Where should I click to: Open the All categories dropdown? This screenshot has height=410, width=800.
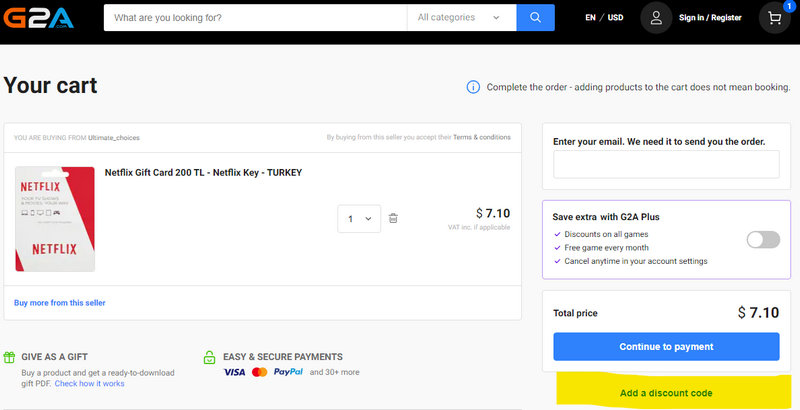(461, 18)
